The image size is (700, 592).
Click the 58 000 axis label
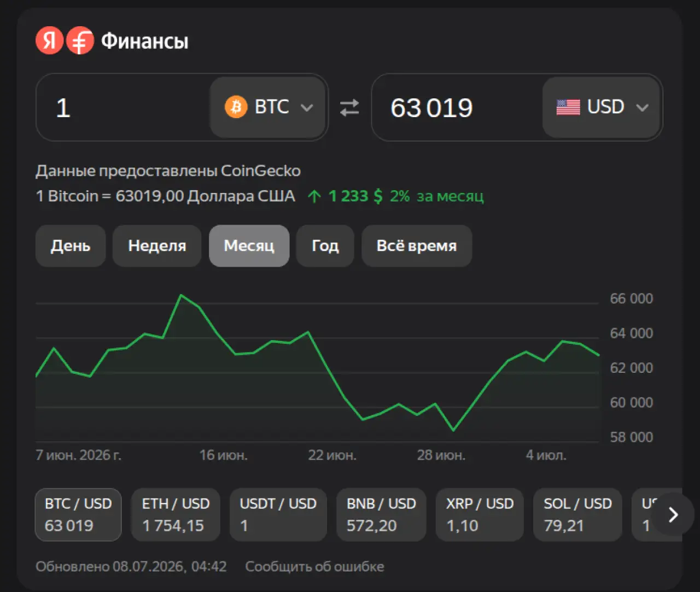click(x=631, y=437)
